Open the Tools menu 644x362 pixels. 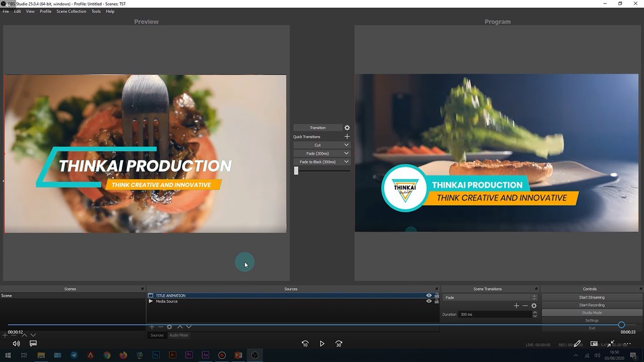click(96, 12)
